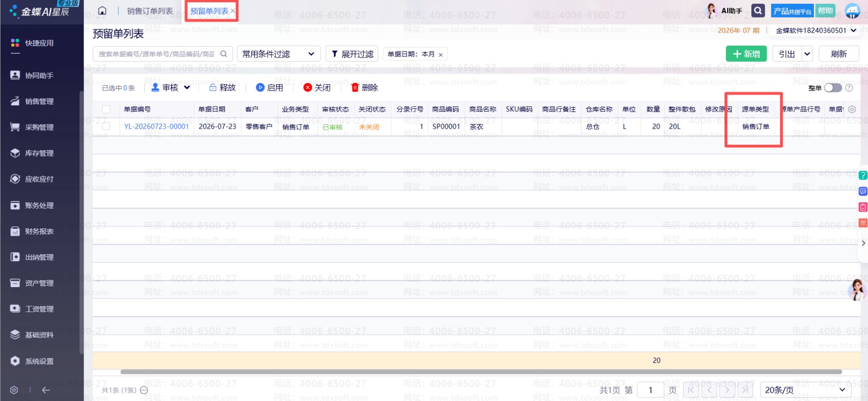868x401 pixels.
Task: Expand the 常用条件过滤 dropdown
Action: coord(278,54)
